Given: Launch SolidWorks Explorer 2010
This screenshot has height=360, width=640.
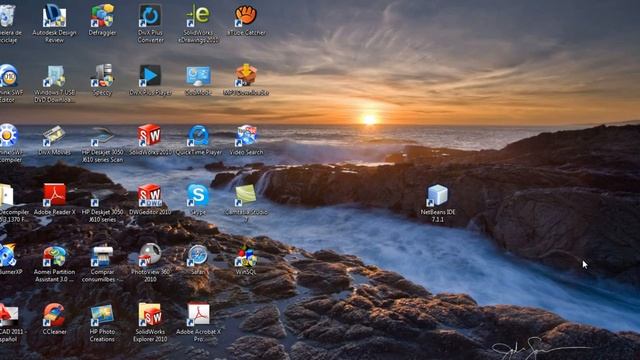Looking at the screenshot, I should (150, 316).
